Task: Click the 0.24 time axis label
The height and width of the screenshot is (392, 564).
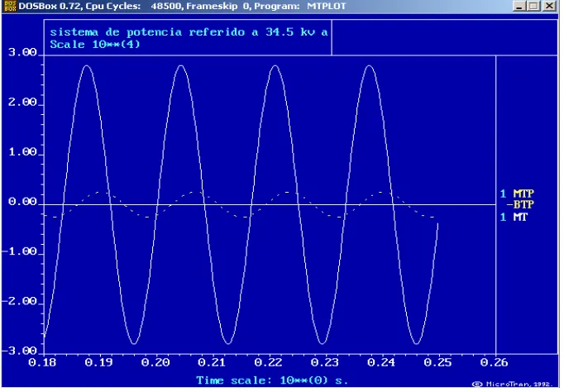Action: [x=381, y=362]
